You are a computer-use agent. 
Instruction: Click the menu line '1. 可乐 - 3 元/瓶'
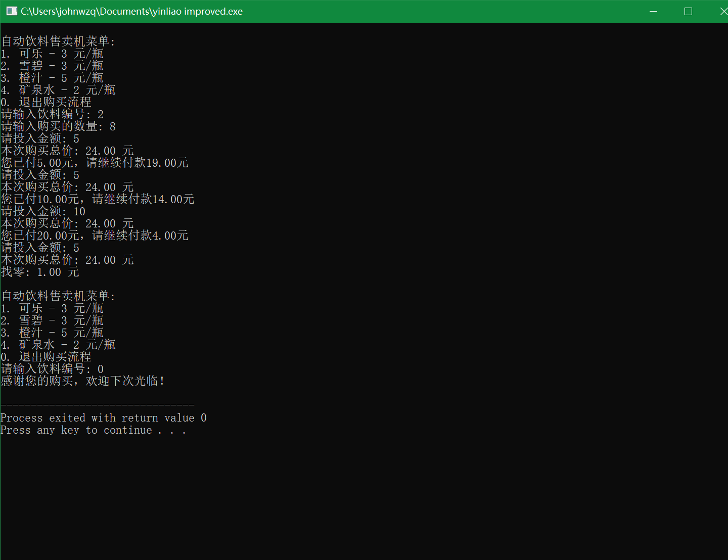click(x=52, y=53)
